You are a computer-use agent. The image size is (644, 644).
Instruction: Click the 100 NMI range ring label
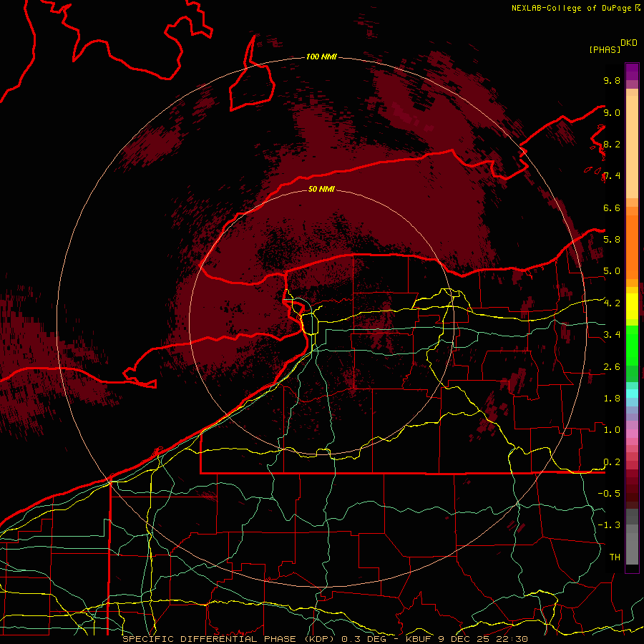pos(321,57)
